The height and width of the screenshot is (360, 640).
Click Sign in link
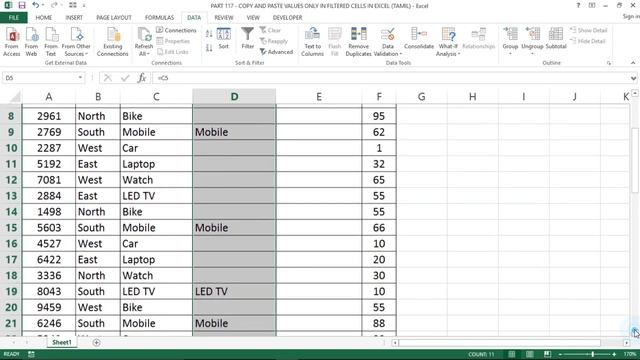(631, 16)
